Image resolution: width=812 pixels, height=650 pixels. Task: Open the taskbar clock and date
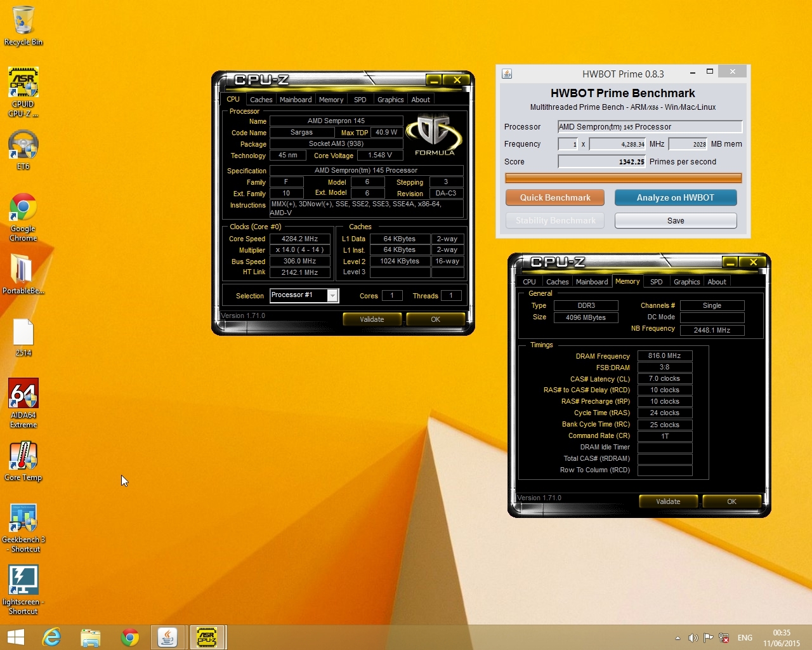782,638
